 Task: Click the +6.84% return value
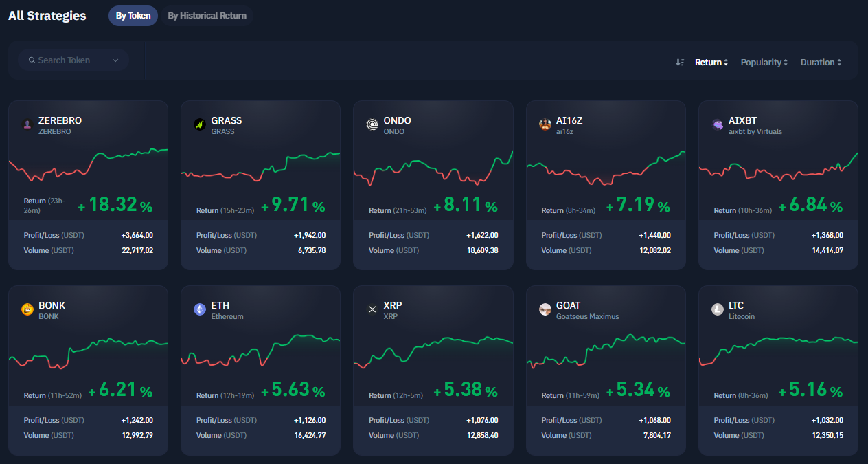click(810, 206)
